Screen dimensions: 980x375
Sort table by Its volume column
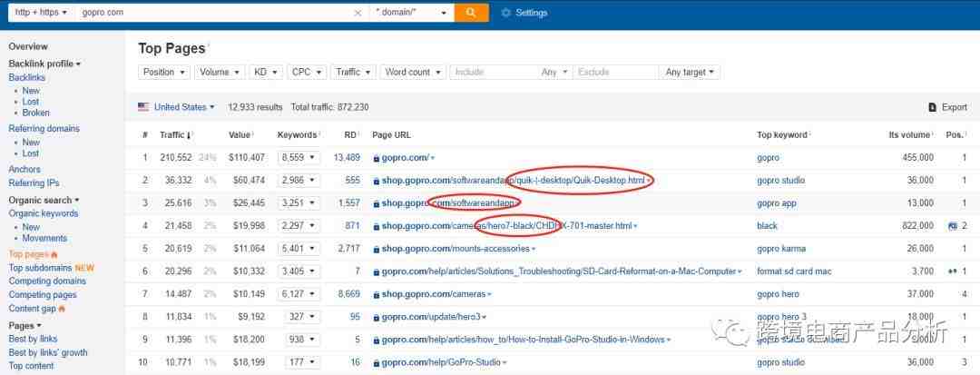[911, 134]
